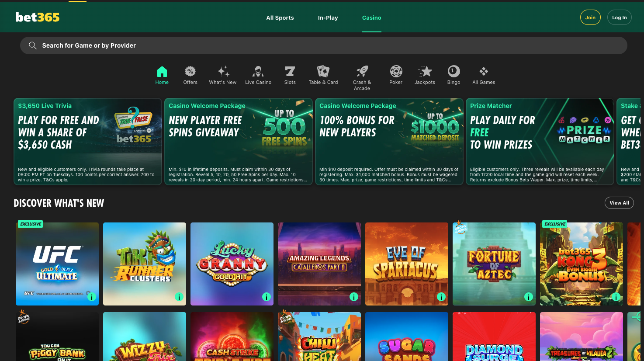The height and width of the screenshot is (361, 644).
Task: Select the Crash & Arcade rocket icon
Action: coord(362,72)
